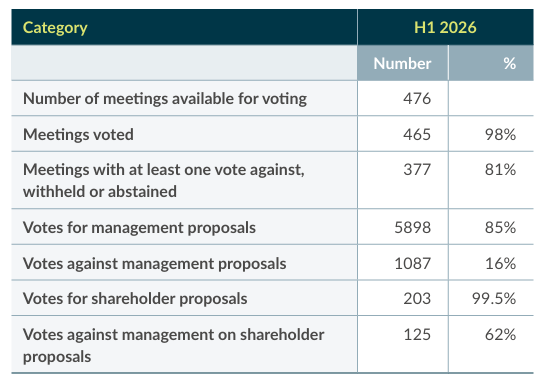Select 'Number of meetings available for voting' row label
This screenshot has height=385, width=547.
click(x=165, y=99)
